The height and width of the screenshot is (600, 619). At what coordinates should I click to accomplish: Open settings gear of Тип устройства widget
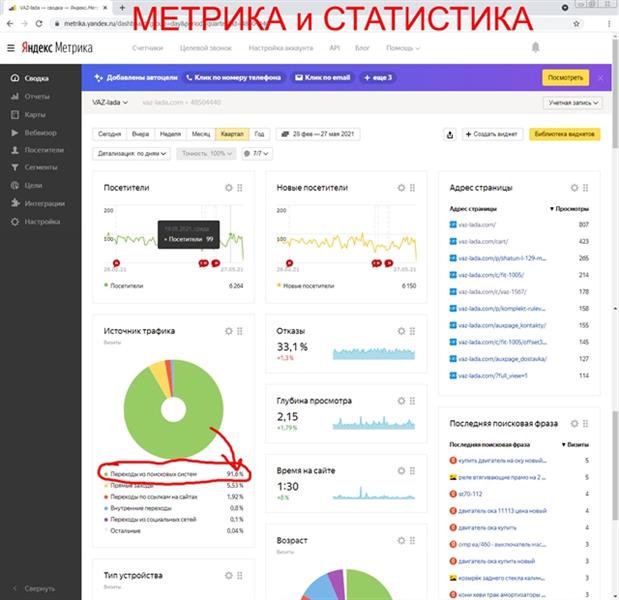[229, 576]
